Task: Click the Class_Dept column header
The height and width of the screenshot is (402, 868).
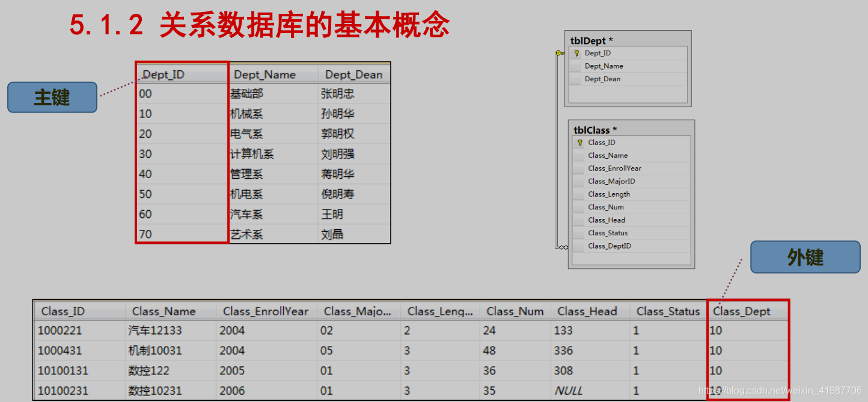Action: pos(747,311)
